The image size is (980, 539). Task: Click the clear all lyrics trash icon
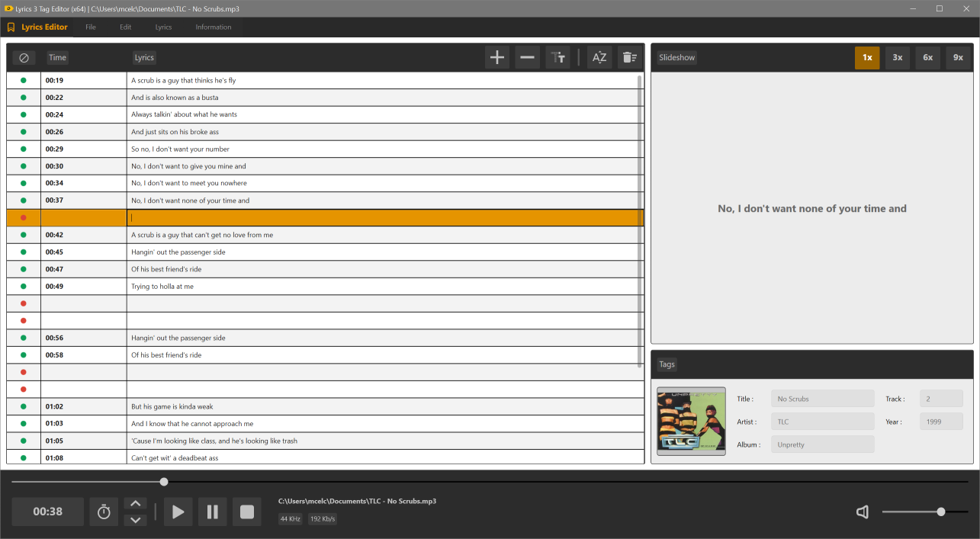tap(629, 57)
